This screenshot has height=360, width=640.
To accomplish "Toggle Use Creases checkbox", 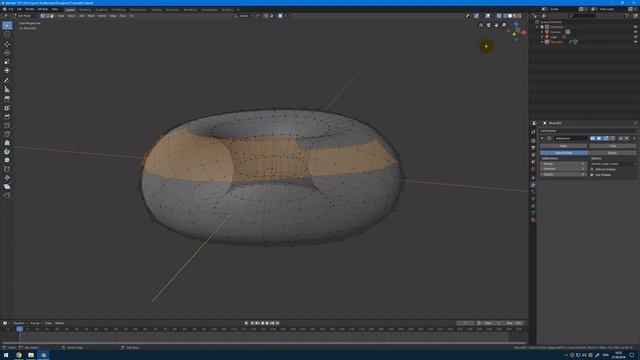I will (x=592, y=175).
